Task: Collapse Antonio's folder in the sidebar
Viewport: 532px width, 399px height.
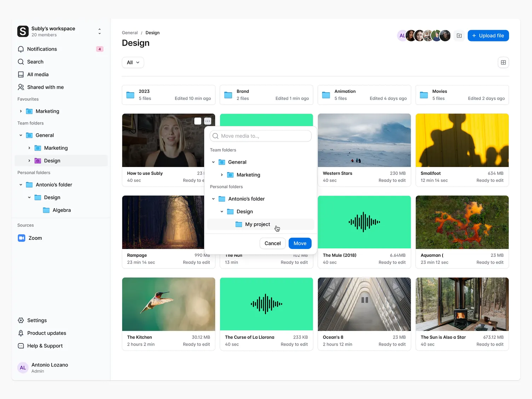Action: tap(21, 184)
